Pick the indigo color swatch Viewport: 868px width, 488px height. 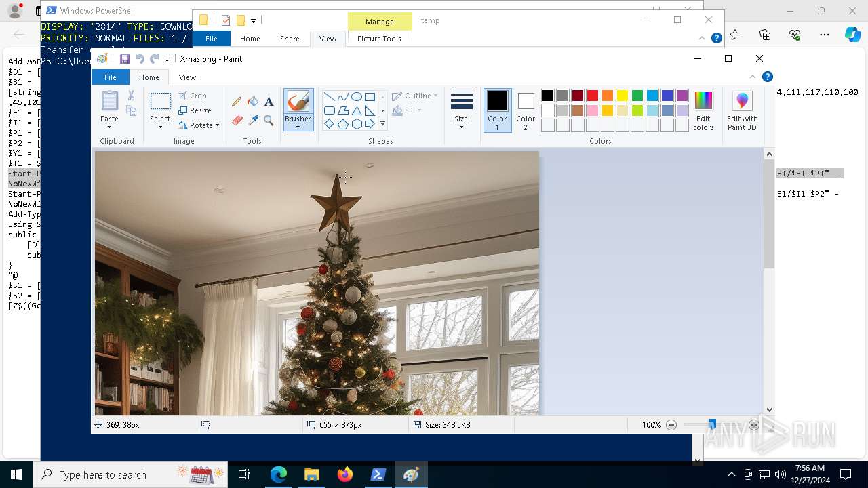click(x=667, y=96)
